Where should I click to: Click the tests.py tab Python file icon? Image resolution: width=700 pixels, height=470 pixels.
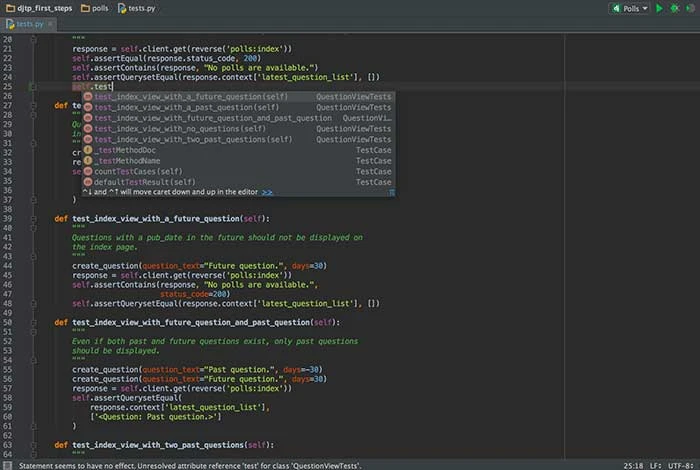10,24
